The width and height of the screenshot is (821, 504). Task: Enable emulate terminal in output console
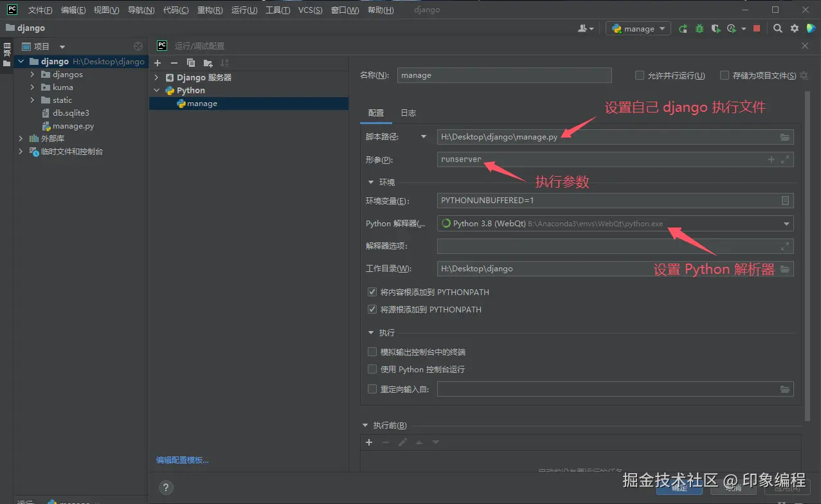372,352
